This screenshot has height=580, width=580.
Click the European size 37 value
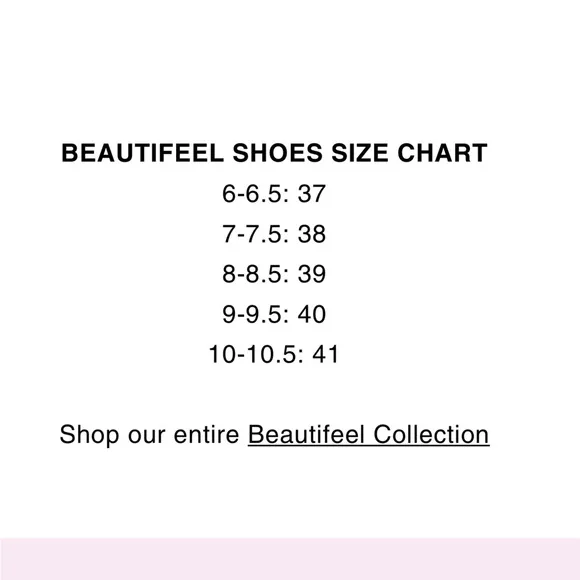[x=312, y=193]
